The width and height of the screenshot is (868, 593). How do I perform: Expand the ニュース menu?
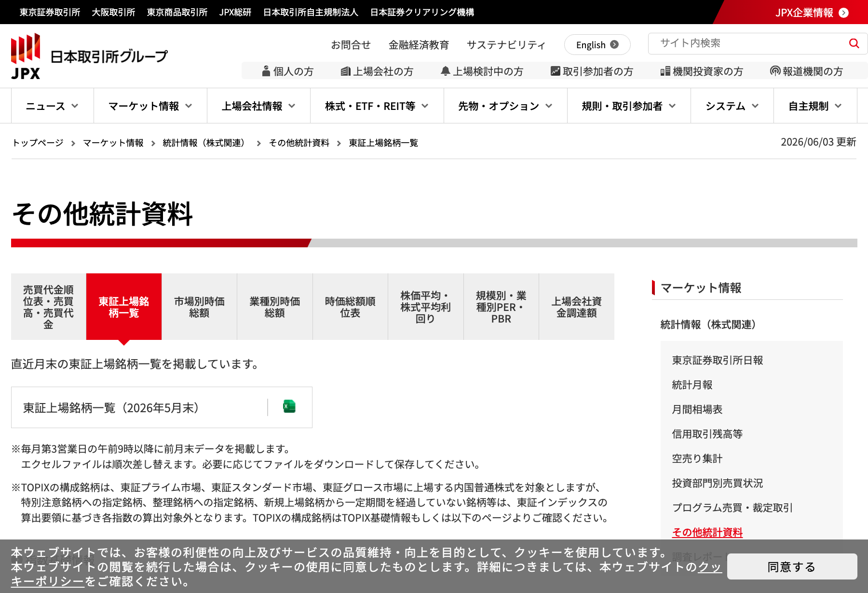[x=53, y=106]
